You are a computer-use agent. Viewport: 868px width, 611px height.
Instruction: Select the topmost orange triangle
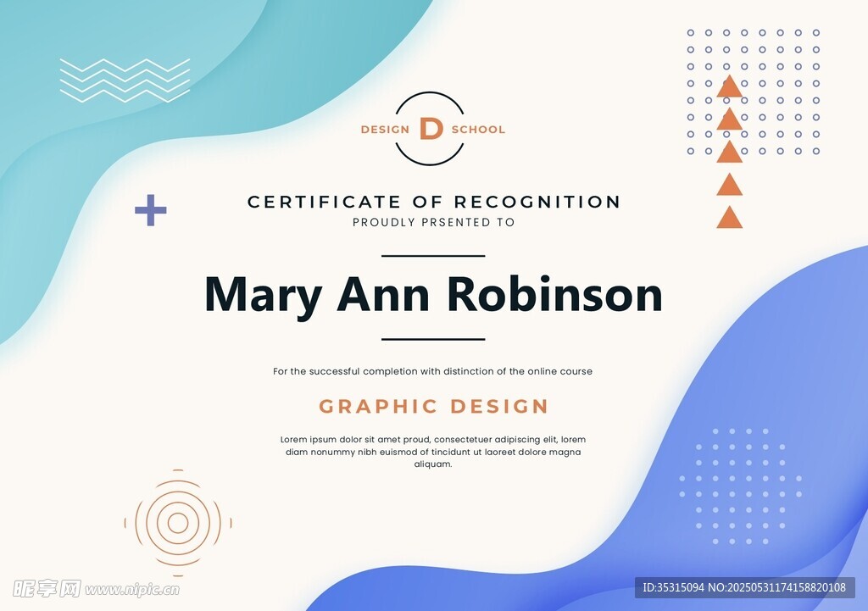tap(729, 87)
